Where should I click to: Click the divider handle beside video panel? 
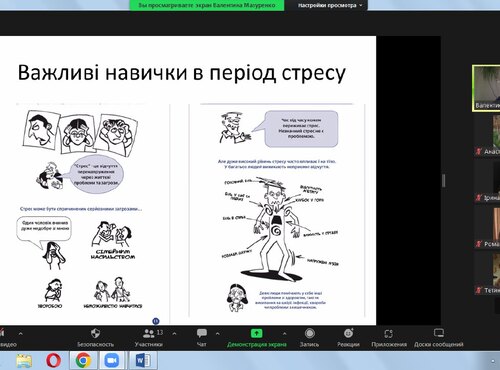(444, 181)
